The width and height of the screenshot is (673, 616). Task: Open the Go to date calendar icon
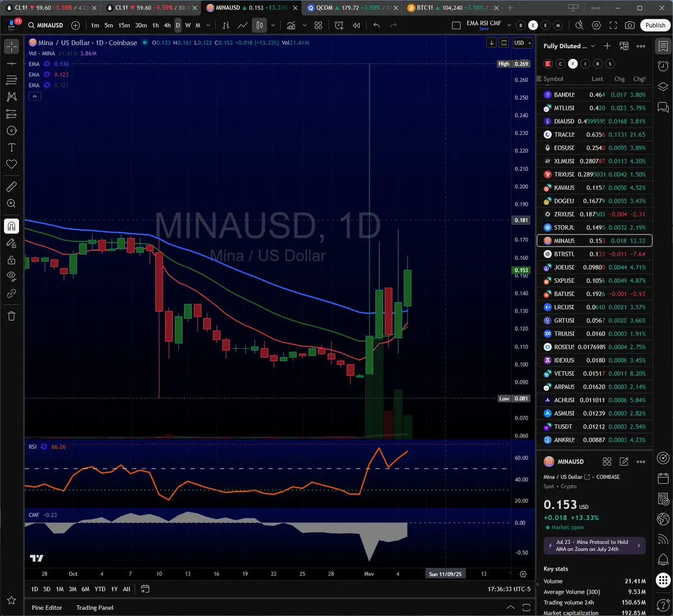(x=145, y=589)
